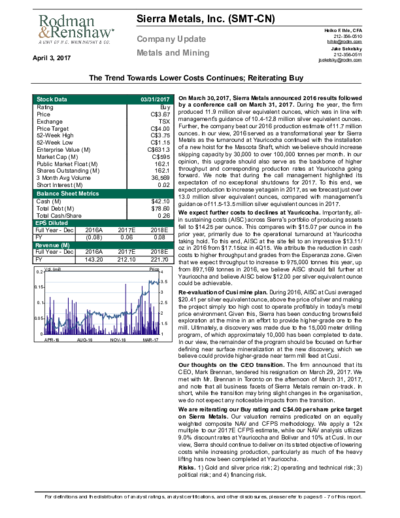Click the Heiko Ihle email address link
The width and height of the screenshot is (400, 518).
[344, 42]
